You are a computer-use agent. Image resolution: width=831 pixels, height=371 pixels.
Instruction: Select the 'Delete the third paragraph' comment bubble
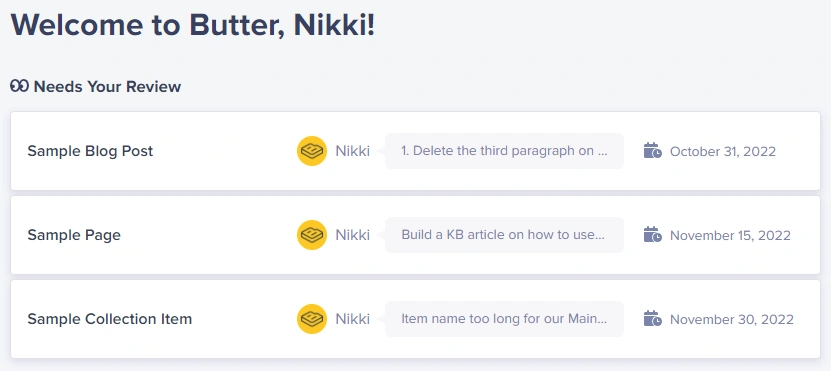point(504,151)
